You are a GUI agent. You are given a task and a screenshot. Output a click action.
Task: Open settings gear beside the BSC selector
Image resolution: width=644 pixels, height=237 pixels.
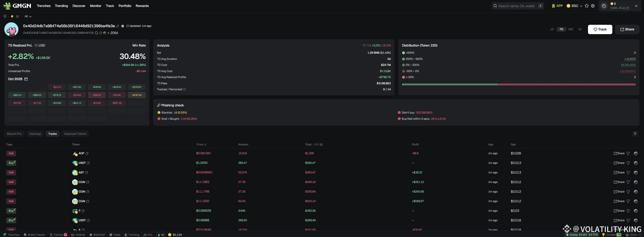click(593, 6)
